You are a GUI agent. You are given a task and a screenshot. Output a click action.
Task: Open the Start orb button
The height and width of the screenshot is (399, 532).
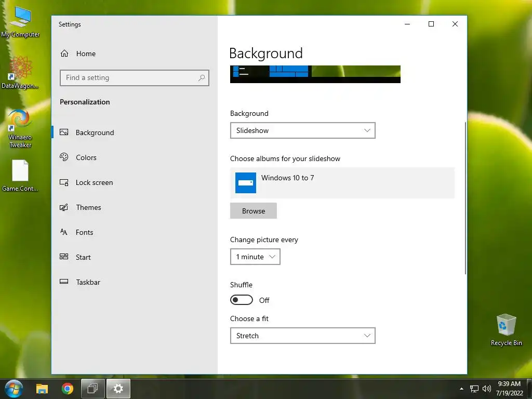14,389
